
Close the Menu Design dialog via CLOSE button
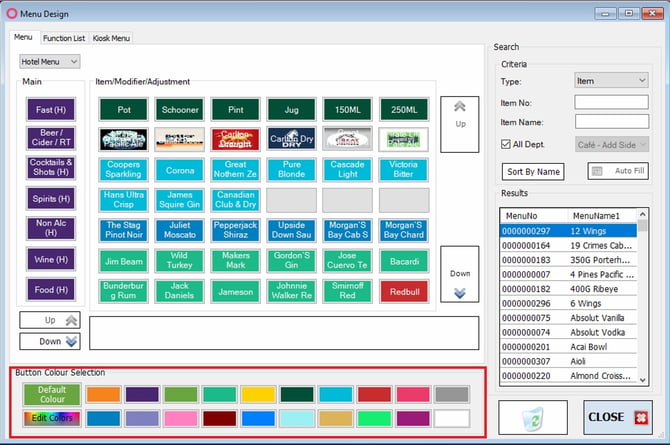pos(618,417)
